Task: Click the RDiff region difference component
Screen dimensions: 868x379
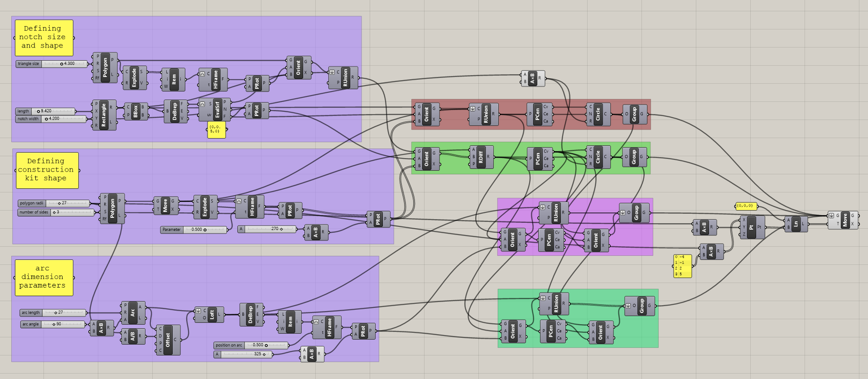Action: point(481,157)
